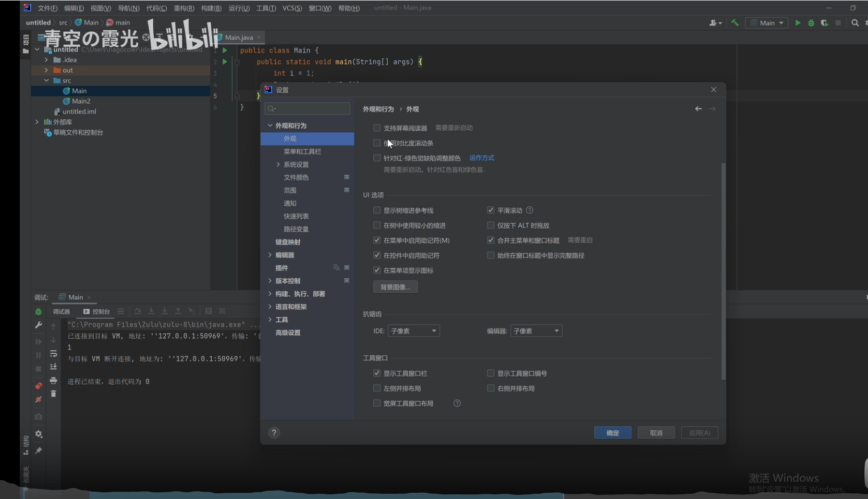Click 背景图像... button
868x499 pixels.
[x=395, y=287]
